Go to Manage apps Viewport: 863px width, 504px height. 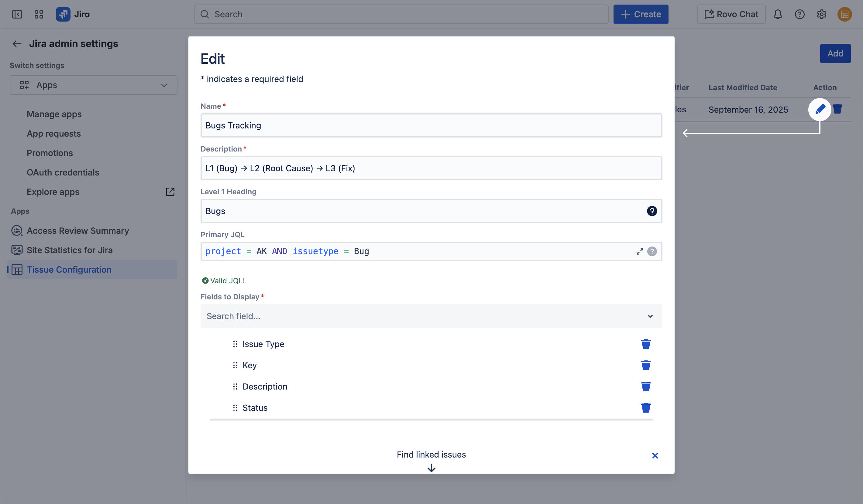click(x=54, y=114)
